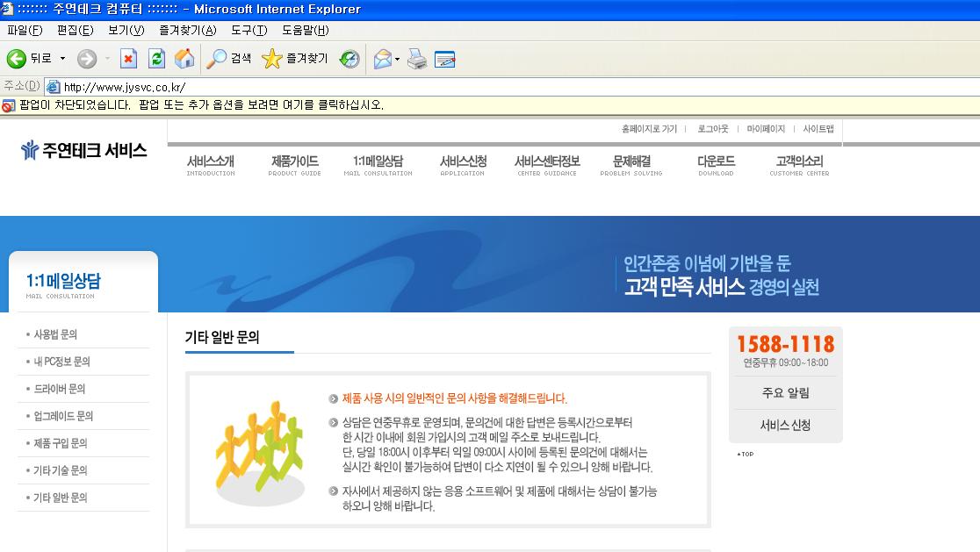Viewport: 980px width, 552px height.
Task: Select 제품 구입 문의 in sidebar
Action: tap(60, 443)
